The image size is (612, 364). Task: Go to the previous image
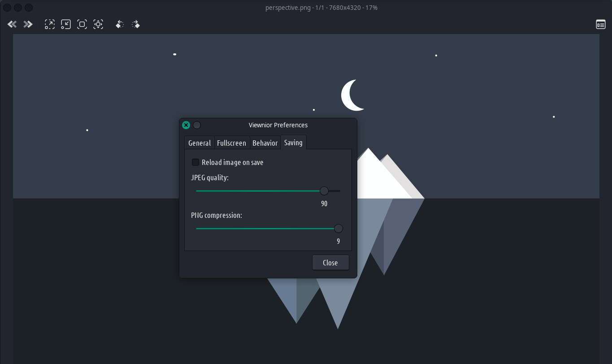click(12, 24)
